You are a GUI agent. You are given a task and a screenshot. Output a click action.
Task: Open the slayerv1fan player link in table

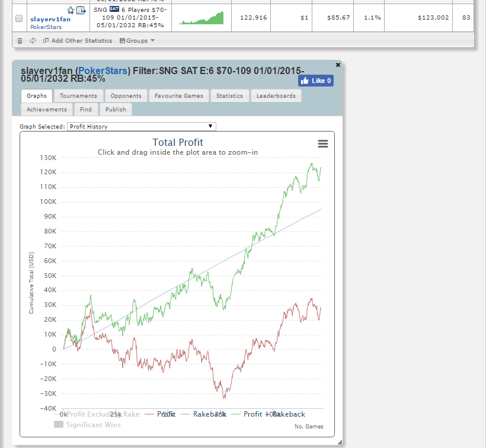[50, 19]
